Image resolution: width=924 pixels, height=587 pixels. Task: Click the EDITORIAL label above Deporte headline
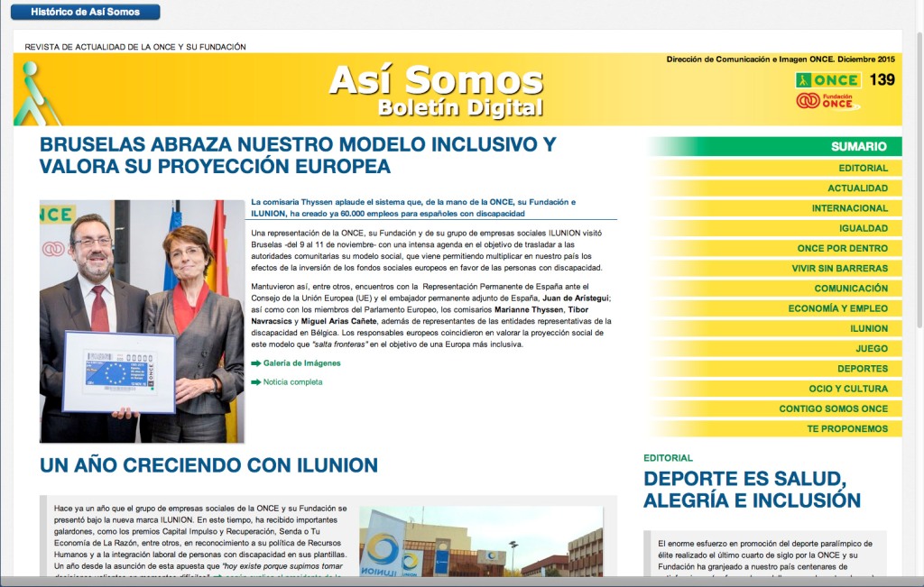668,458
